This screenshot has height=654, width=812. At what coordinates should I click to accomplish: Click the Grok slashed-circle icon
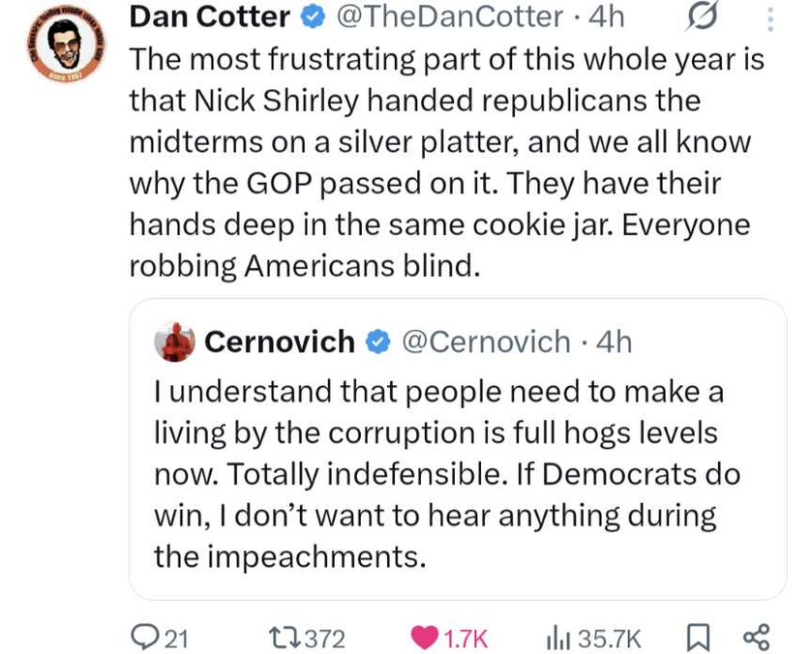[x=703, y=16]
